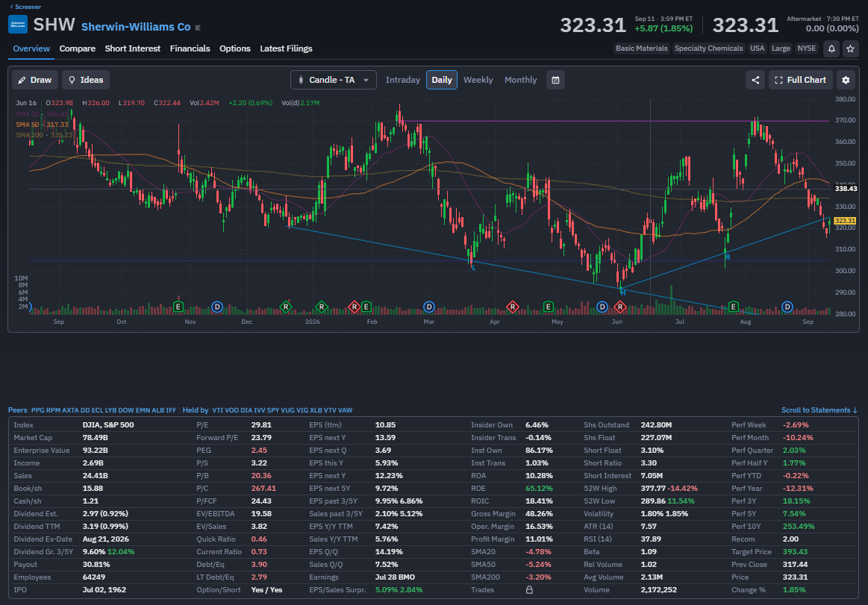Screen dimensions: 868x605
Task: Go back to Screener
Action: point(25,7)
